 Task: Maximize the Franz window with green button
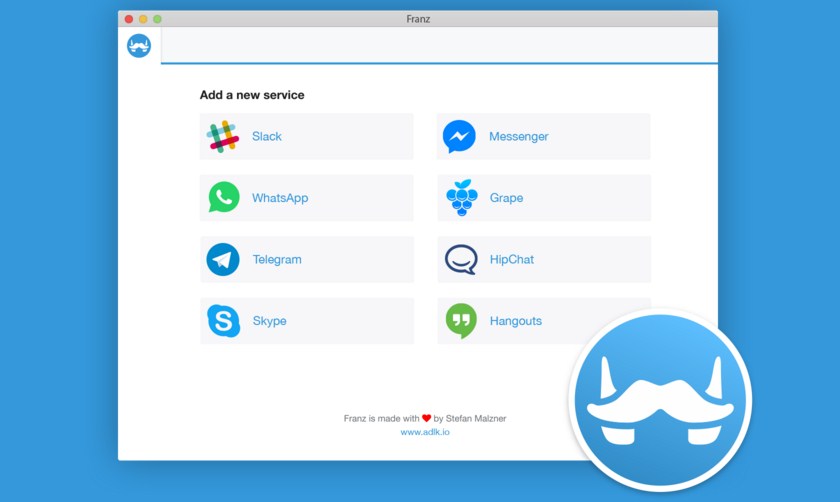point(158,19)
